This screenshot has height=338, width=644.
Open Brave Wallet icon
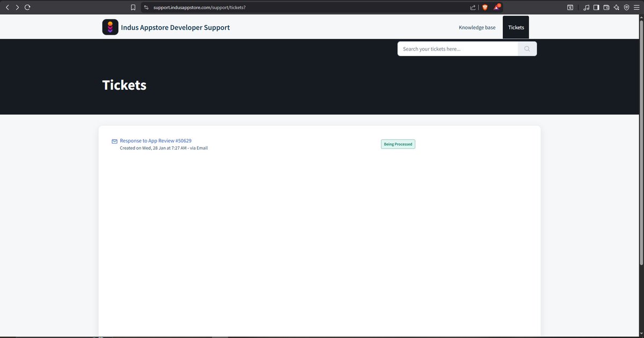(x=606, y=8)
